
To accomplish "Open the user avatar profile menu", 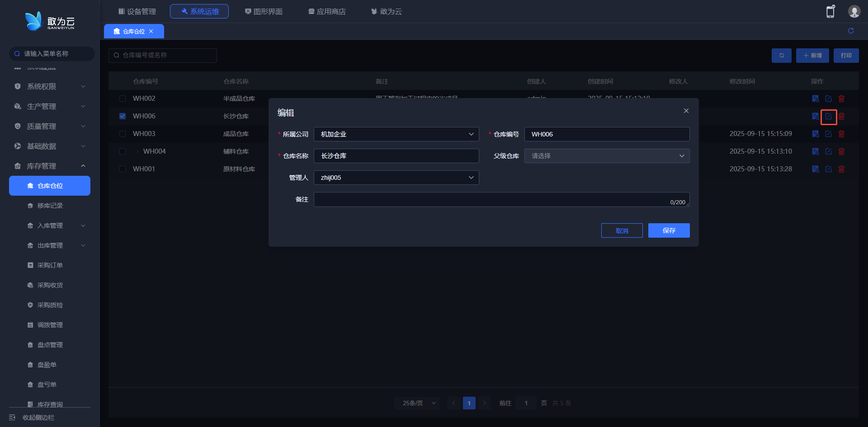I will (x=854, y=12).
